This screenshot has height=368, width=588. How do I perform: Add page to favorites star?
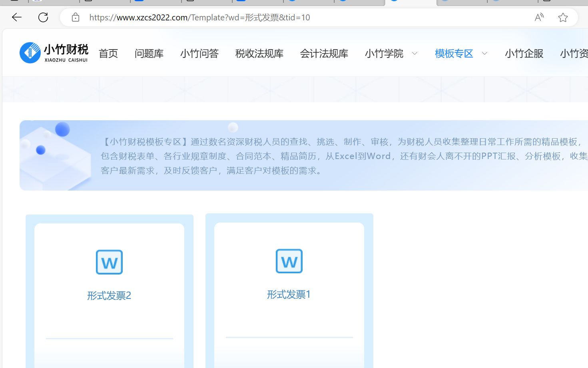click(x=563, y=17)
